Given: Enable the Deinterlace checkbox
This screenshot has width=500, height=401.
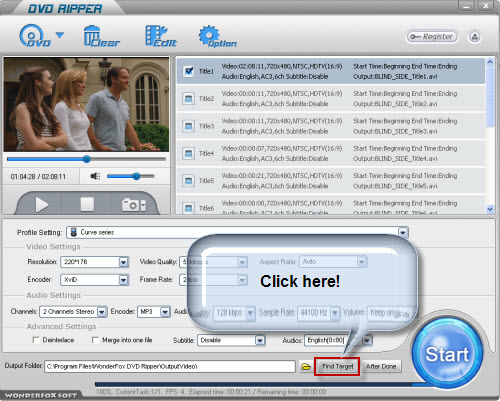Looking at the screenshot, I should point(36,340).
